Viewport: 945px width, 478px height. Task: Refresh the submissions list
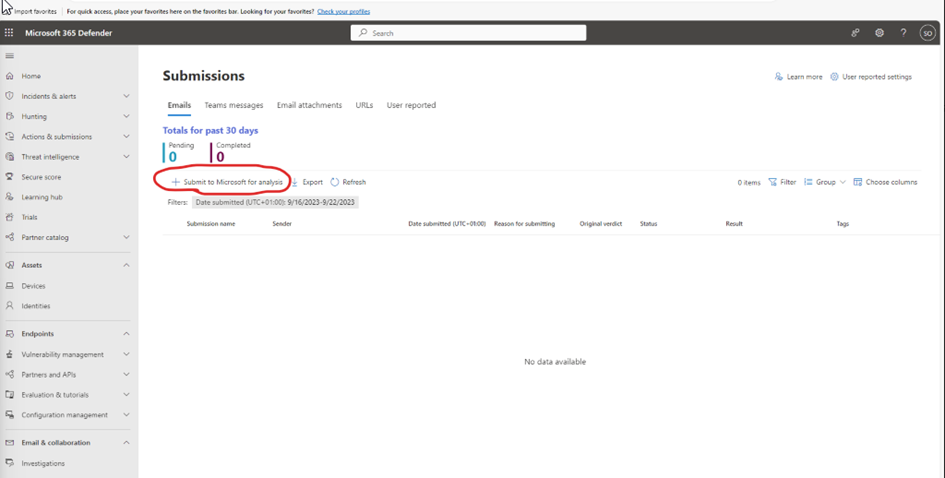click(348, 182)
